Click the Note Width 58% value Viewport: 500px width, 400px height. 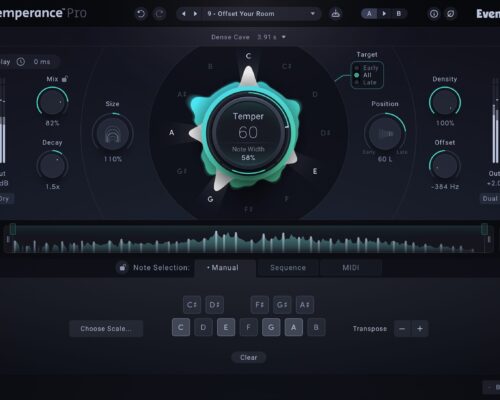pyautogui.click(x=248, y=157)
